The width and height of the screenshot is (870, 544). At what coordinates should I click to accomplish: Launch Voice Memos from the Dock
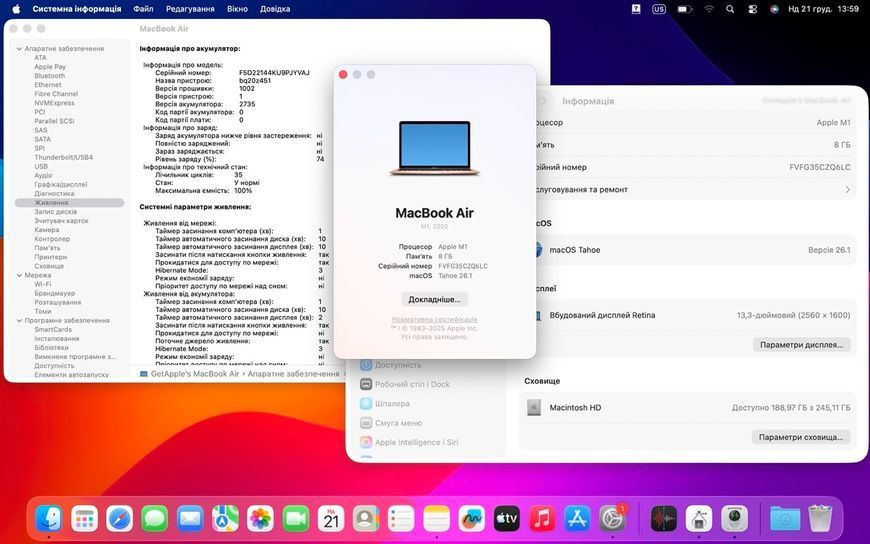tap(664, 520)
